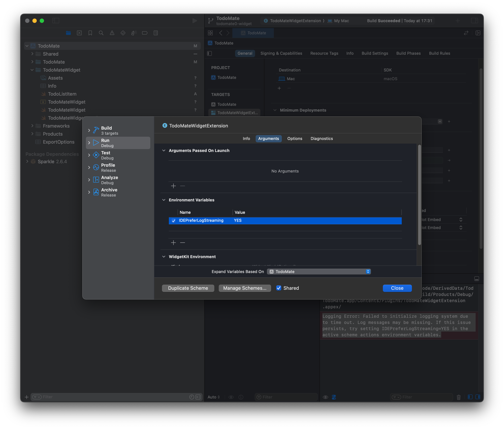504x429 pixels.
Task: Click the trash icon in console
Action: coord(459,397)
